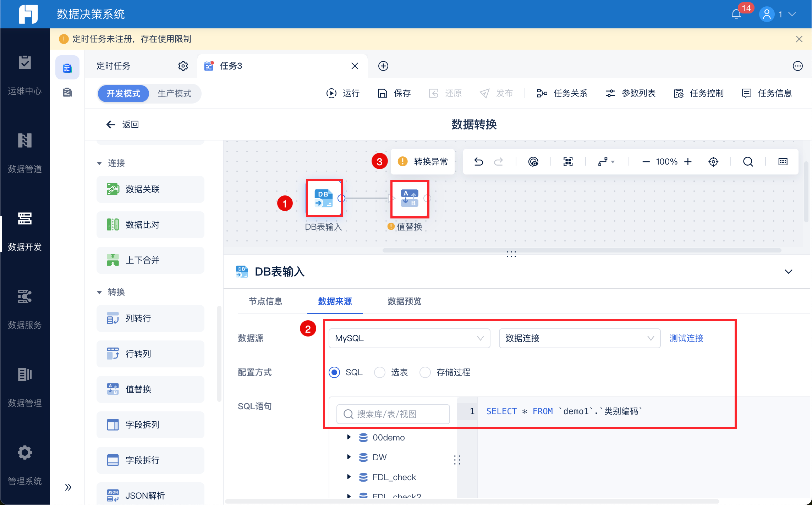Click the canvas search magnifier icon
Image resolution: width=812 pixels, height=505 pixels.
pyautogui.click(x=748, y=162)
